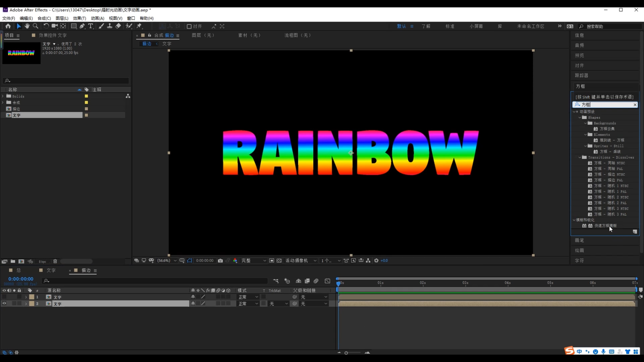Click the snapshot camera icon in viewer
Image resolution: width=644 pixels, height=362 pixels.
(x=220, y=260)
